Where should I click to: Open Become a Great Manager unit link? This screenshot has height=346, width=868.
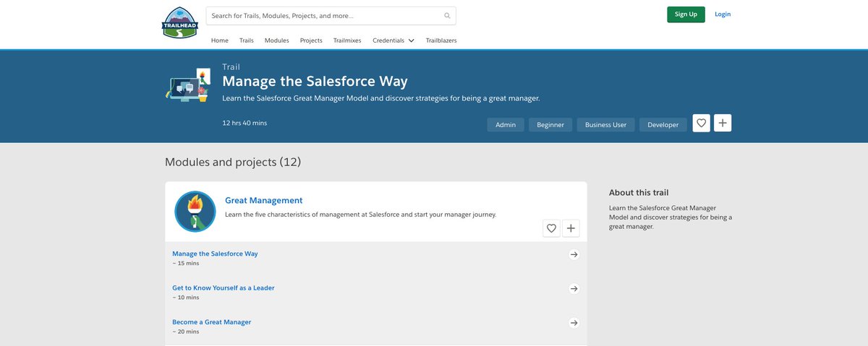[x=212, y=322]
